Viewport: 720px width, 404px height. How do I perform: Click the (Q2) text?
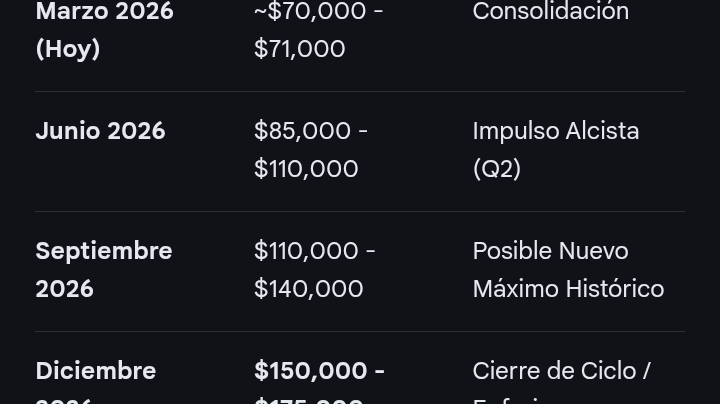click(x=496, y=168)
